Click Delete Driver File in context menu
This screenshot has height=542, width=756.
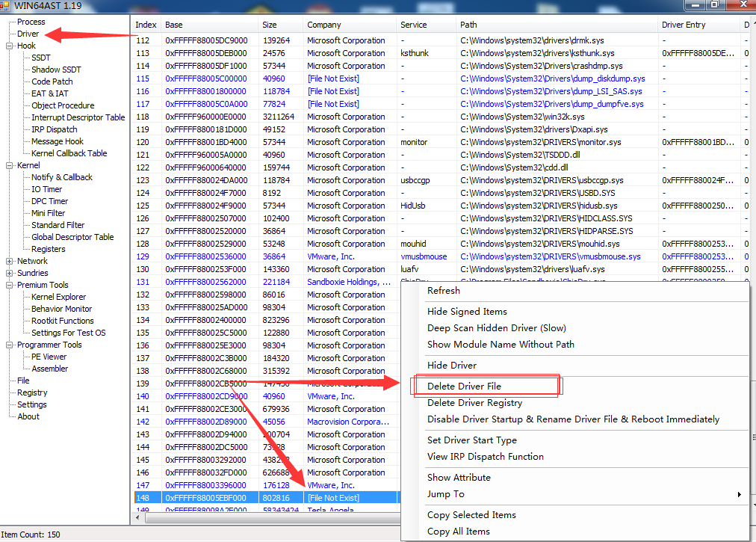(464, 387)
